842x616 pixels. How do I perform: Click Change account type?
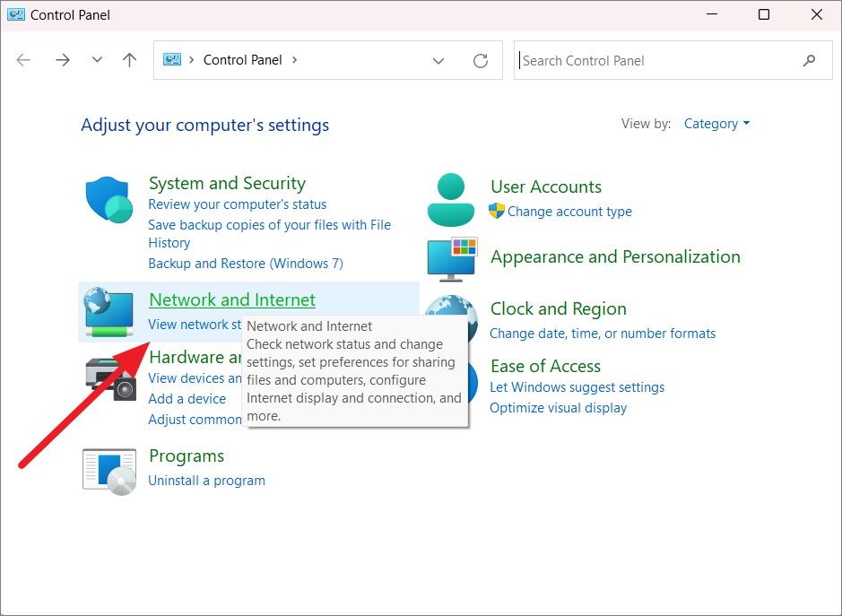click(569, 212)
